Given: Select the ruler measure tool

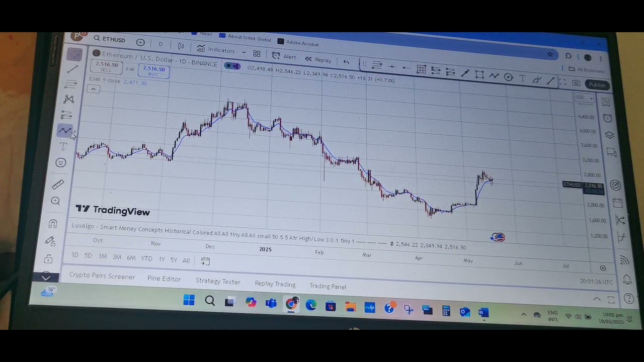Looking at the screenshot, I should pos(58,184).
